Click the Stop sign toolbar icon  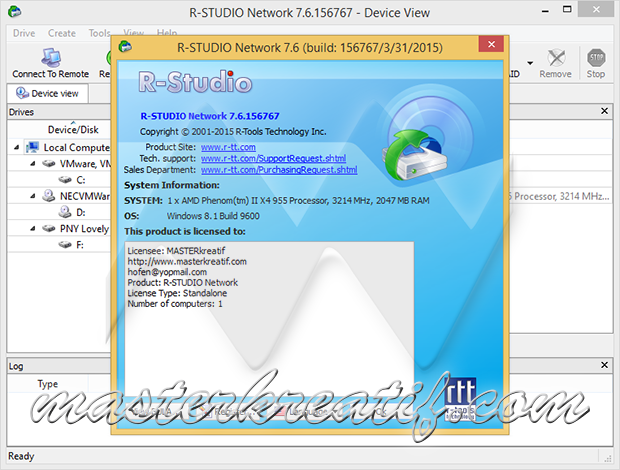click(596, 59)
